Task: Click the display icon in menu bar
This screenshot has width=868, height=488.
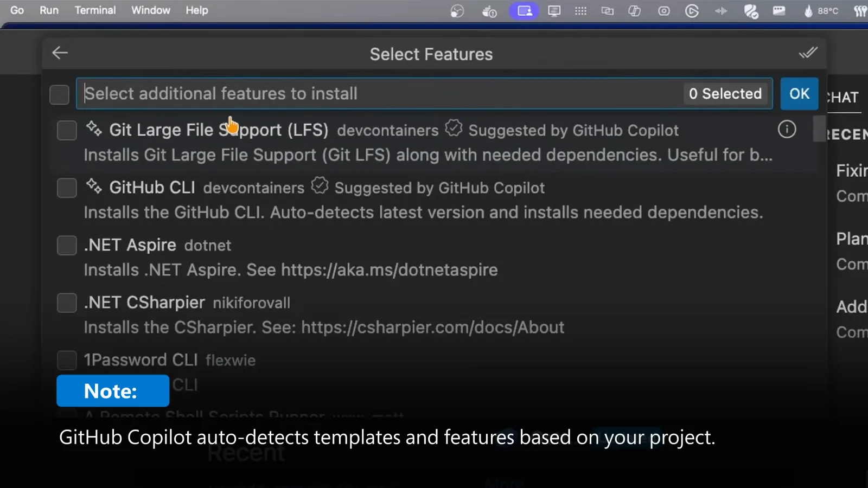Action: coord(554,11)
